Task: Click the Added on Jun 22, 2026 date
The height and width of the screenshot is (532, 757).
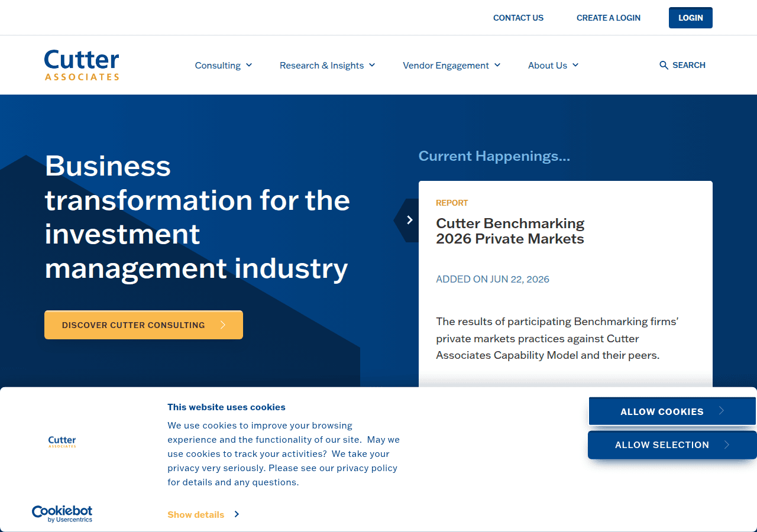Action: click(493, 279)
